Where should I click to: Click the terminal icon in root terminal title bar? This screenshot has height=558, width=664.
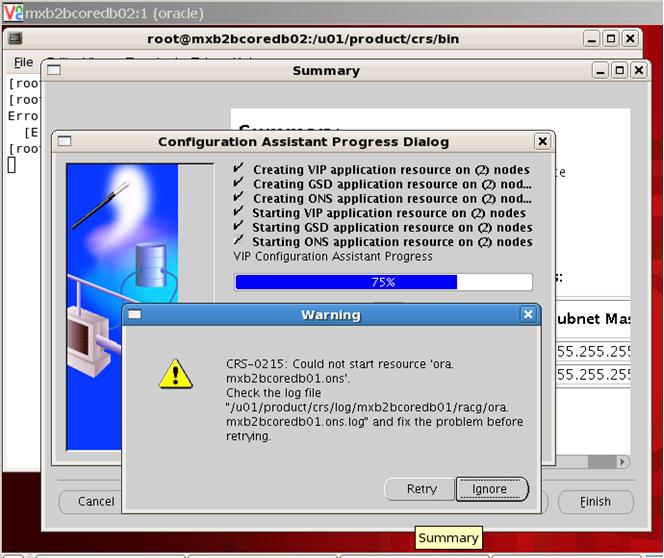(15, 39)
